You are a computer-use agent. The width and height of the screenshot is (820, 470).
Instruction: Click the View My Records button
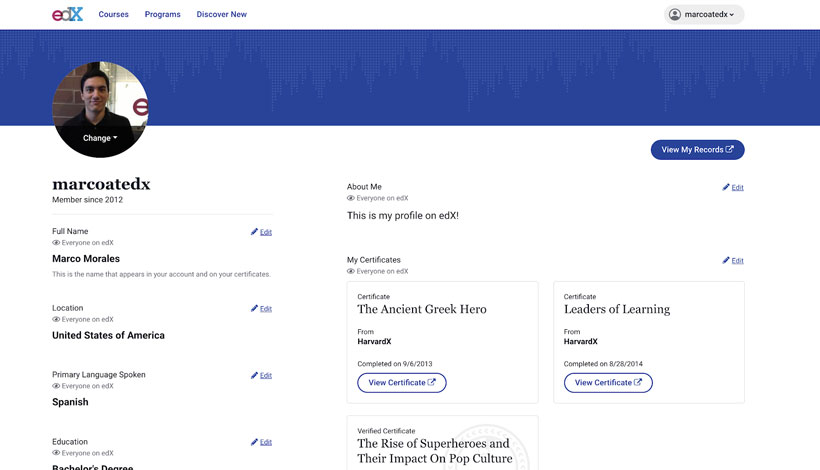pyautogui.click(x=697, y=150)
